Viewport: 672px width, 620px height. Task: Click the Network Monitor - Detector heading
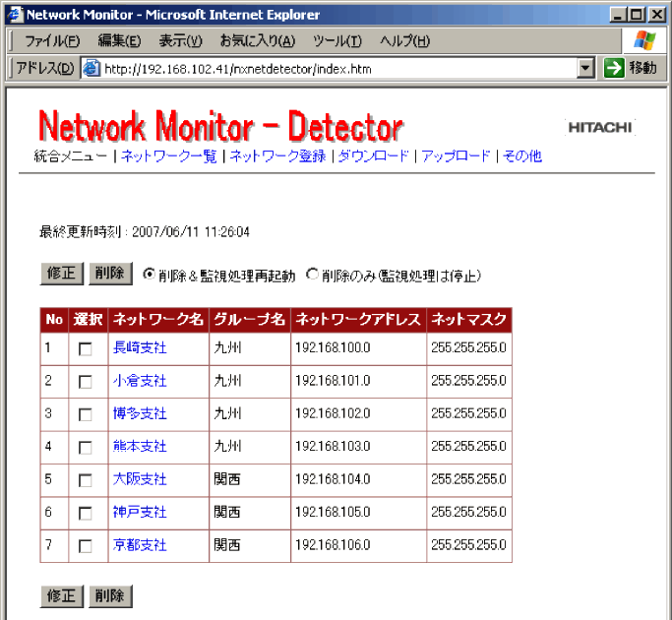(221, 126)
